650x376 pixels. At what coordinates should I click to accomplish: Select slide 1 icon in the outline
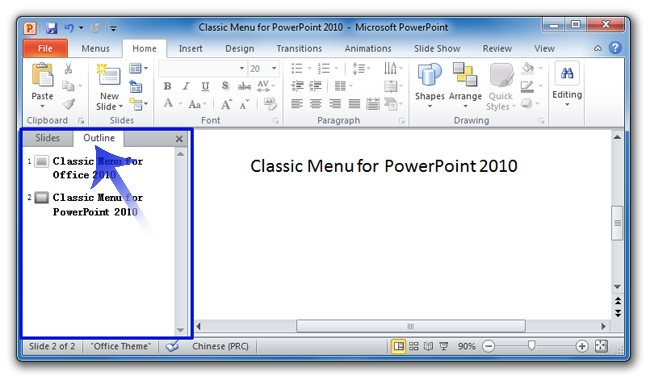click(41, 161)
